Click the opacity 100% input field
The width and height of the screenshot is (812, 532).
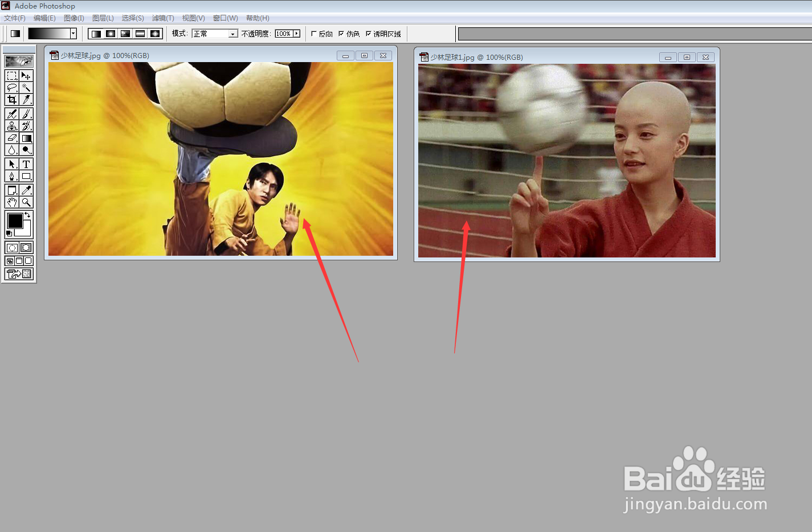click(x=284, y=34)
